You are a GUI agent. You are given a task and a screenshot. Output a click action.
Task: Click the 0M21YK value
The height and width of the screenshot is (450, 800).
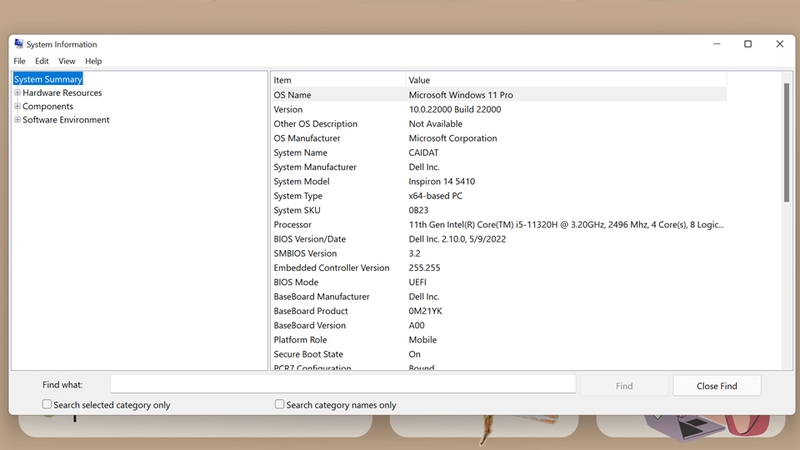pos(426,311)
